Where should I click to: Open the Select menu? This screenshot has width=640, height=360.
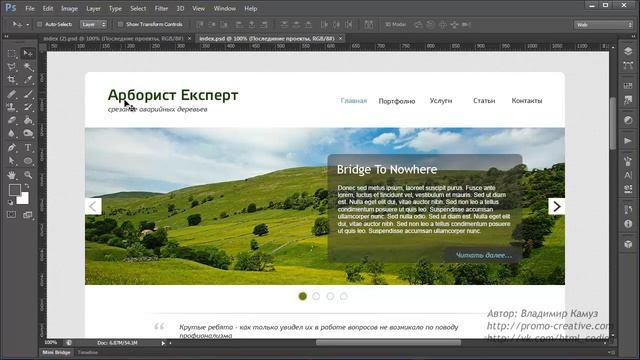tap(138, 8)
